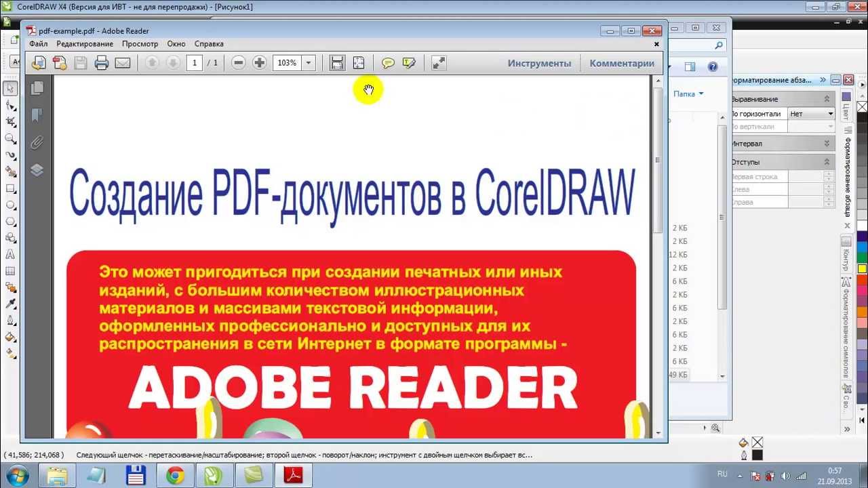Viewport: 868px width, 488px height.
Task: Select the CorelDRAW Rectangle tool
Action: pos(10,188)
